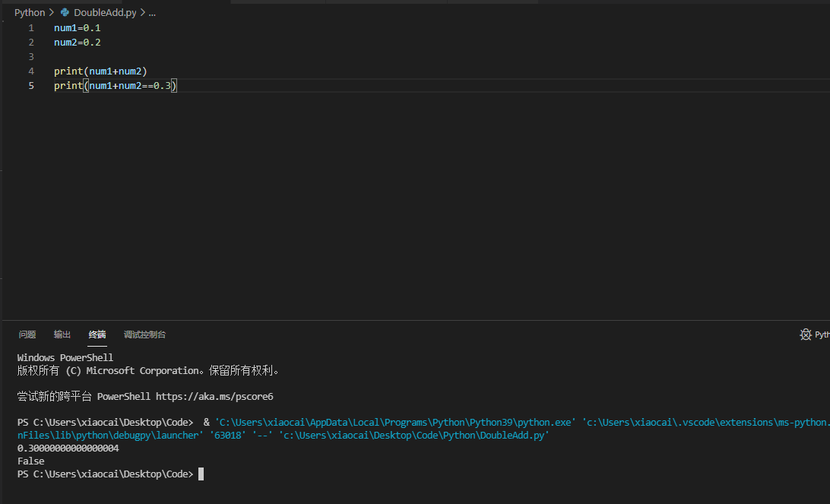Switch to the 输出 (Output) tab
830x504 pixels.
point(62,334)
